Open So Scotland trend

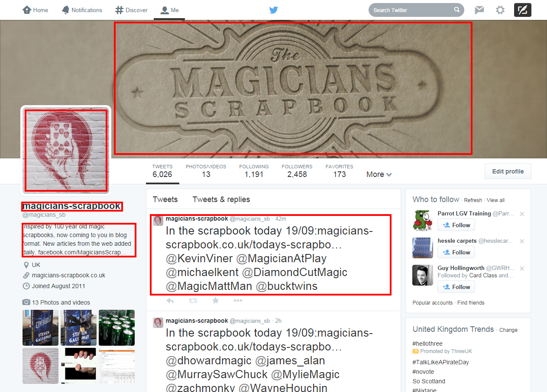click(429, 381)
